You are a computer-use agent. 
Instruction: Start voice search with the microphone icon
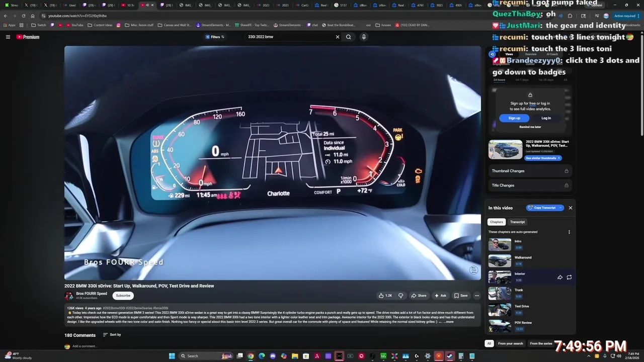coord(364,37)
